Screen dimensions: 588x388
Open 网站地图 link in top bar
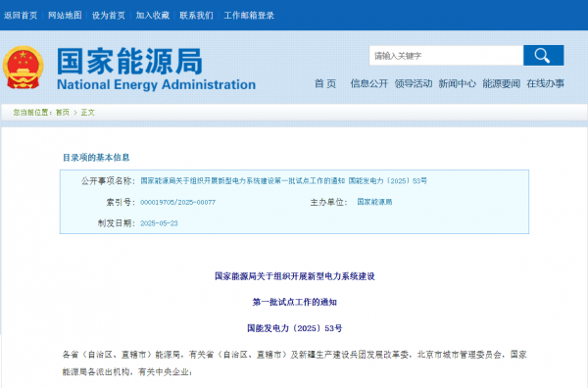click(65, 16)
